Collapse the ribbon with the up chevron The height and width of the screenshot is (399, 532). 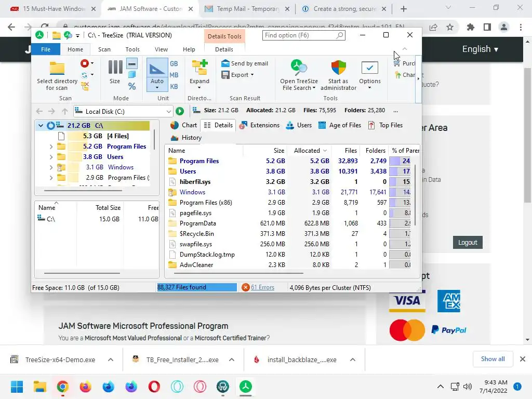pos(405,49)
